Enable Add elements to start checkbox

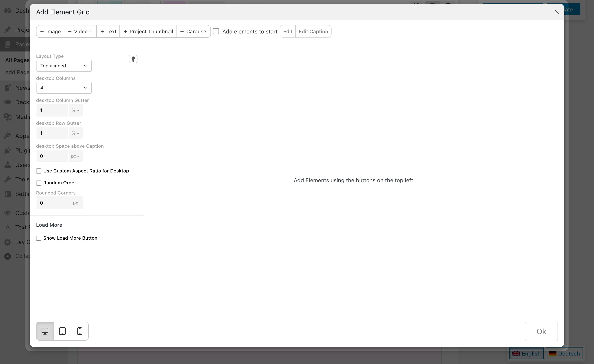pos(216,31)
